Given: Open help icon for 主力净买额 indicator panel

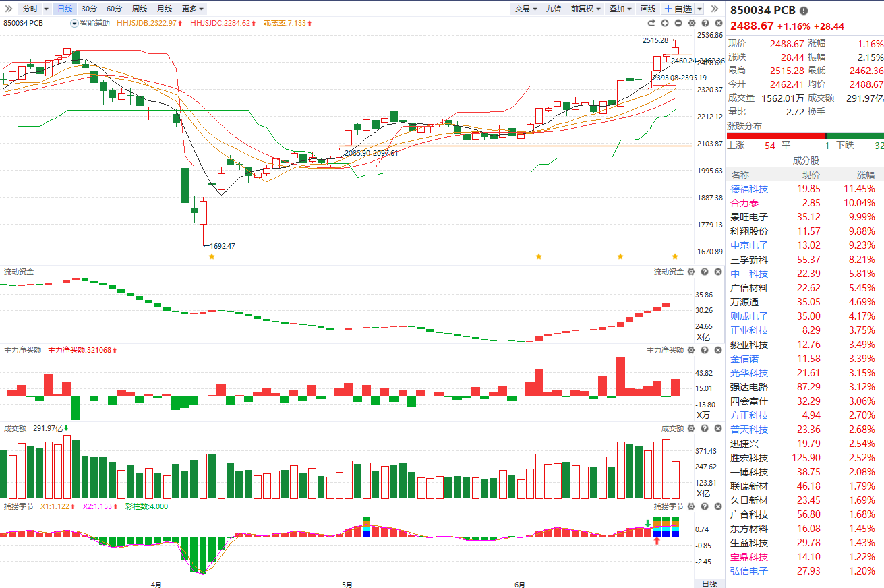Looking at the screenshot, I should click(x=704, y=350).
